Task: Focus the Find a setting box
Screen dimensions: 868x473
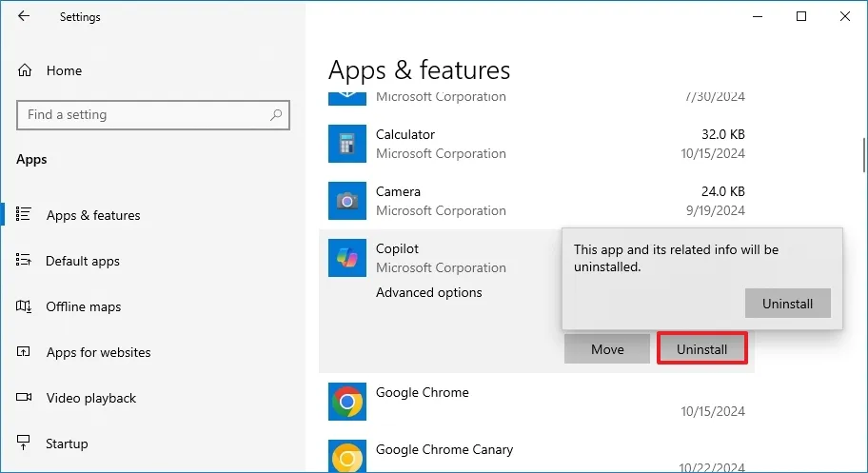Action: tap(153, 114)
